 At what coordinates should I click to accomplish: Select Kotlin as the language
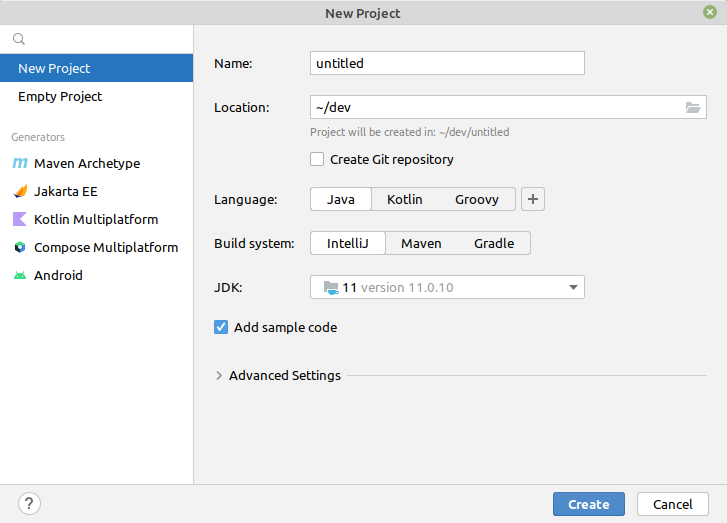(x=405, y=199)
